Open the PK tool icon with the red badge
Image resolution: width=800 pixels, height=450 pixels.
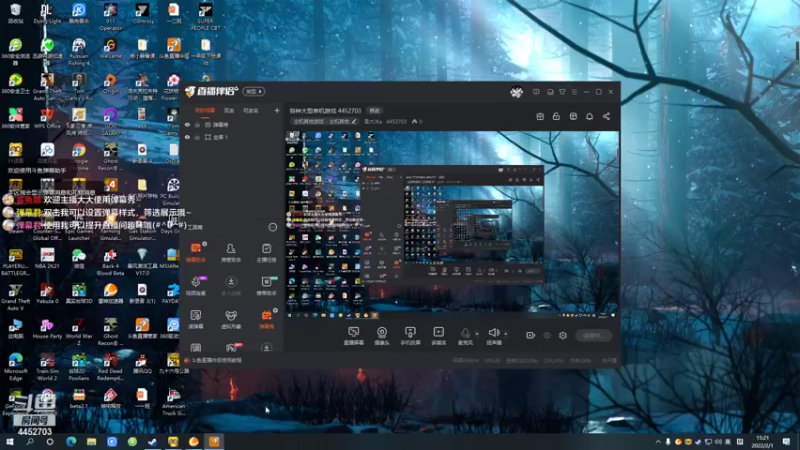tap(231, 348)
